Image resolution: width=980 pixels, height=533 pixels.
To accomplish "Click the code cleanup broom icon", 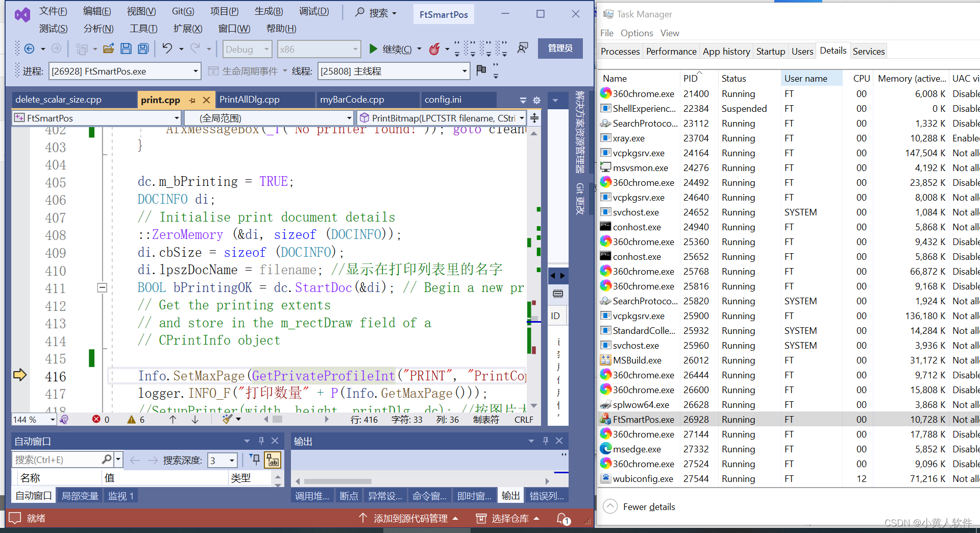I will 227,419.
